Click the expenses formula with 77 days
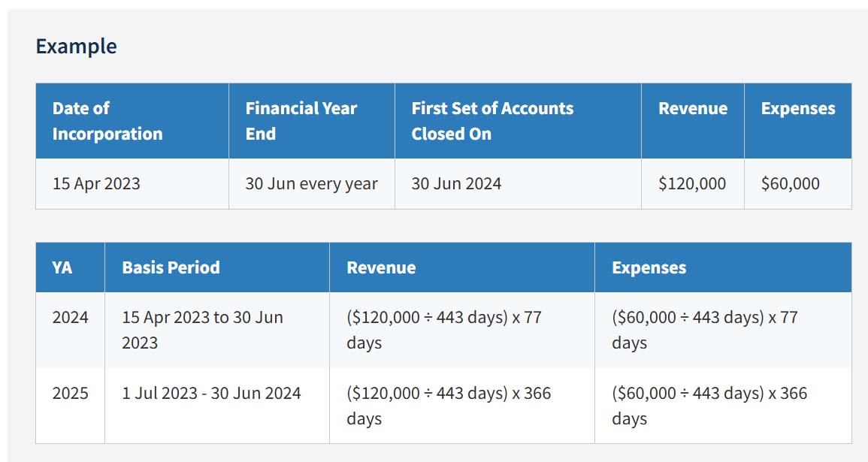Viewport: 868px width, 462px height. tap(705, 330)
